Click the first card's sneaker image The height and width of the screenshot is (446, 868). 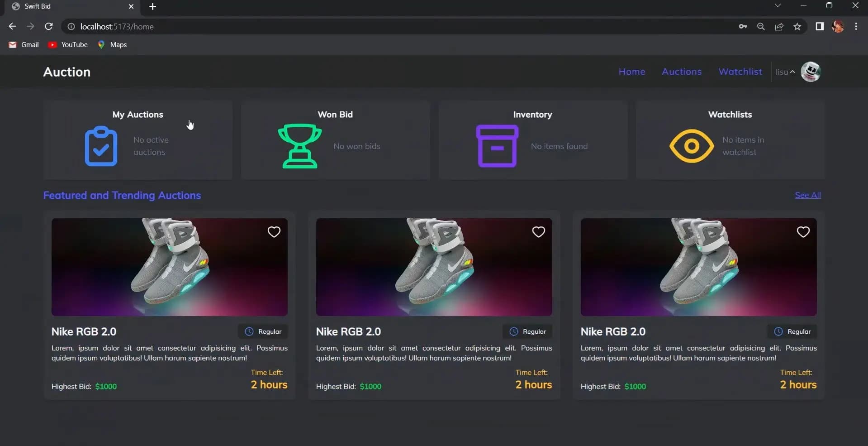[170, 267]
